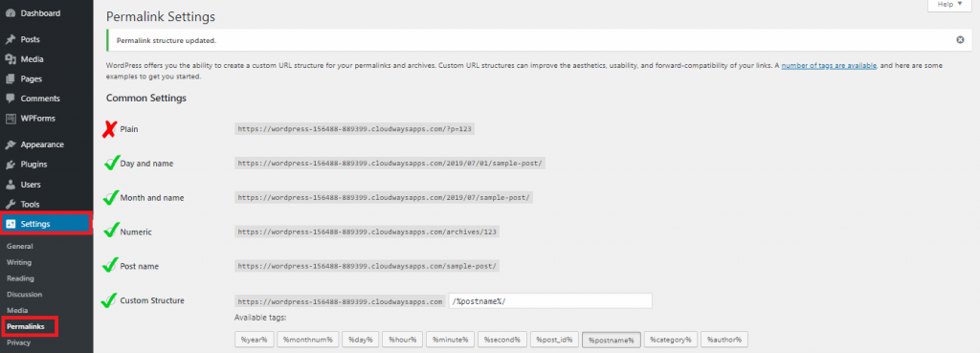Insert the %hour% tag
The height and width of the screenshot is (353, 980).
tap(402, 340)
